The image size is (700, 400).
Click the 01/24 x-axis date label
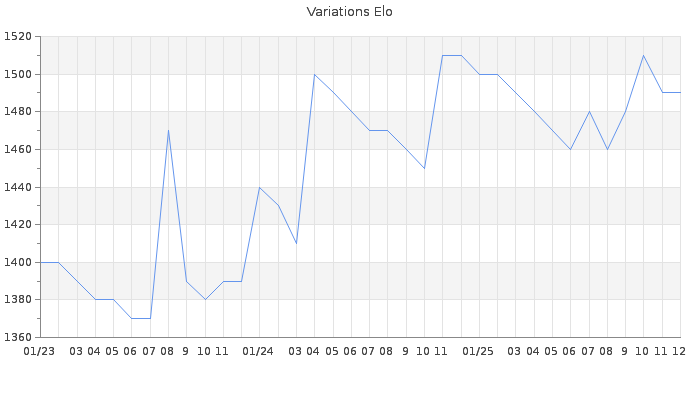click(x=259, y=351)
